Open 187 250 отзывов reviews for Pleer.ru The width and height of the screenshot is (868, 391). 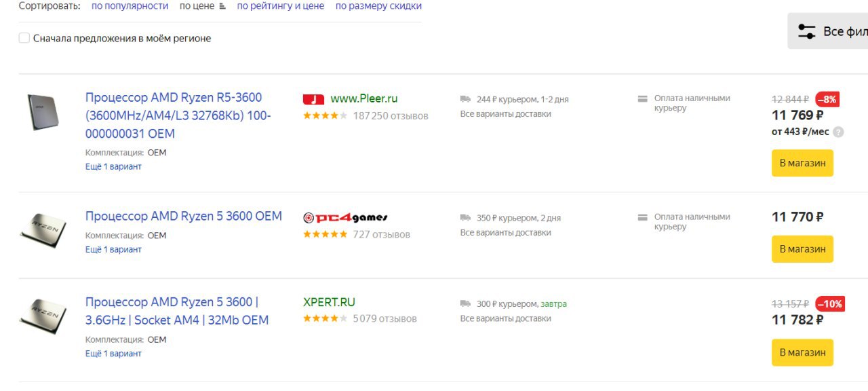click(x=391, y=116)
